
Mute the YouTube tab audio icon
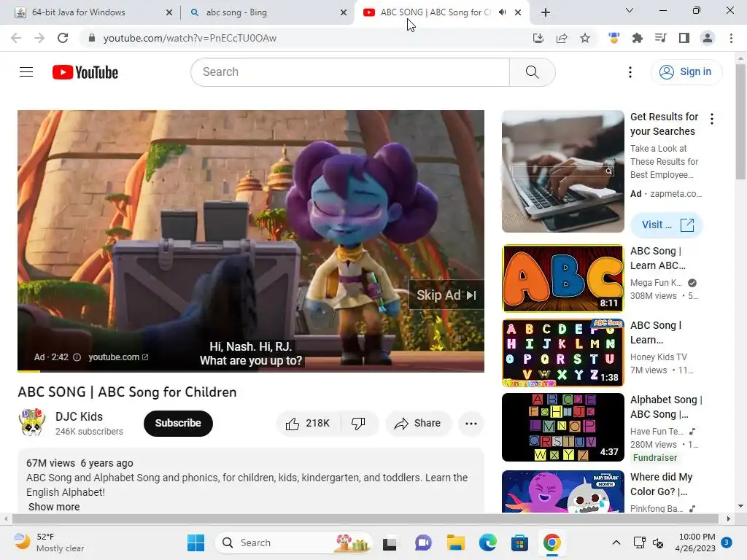click(x=502, y=12)
